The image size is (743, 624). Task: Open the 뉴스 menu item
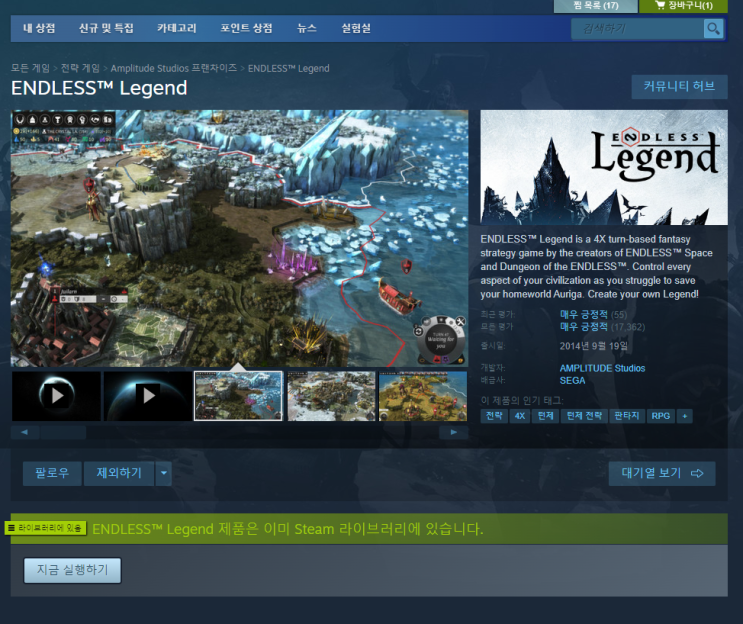(307, 28)
